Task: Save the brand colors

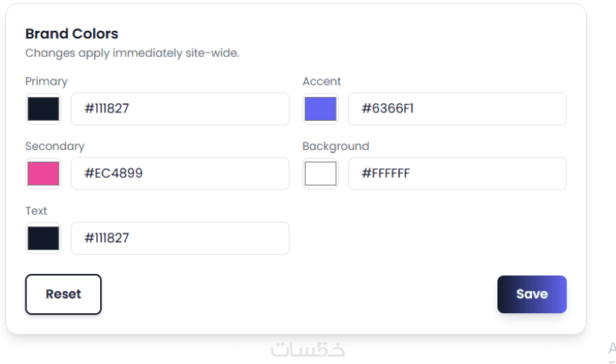Action: [532, 294]
